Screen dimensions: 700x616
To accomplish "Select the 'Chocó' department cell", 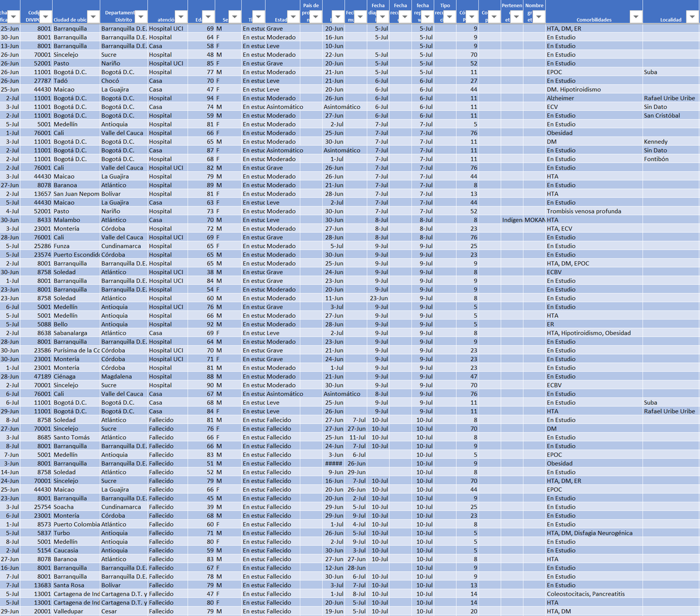I will (124, 80).
